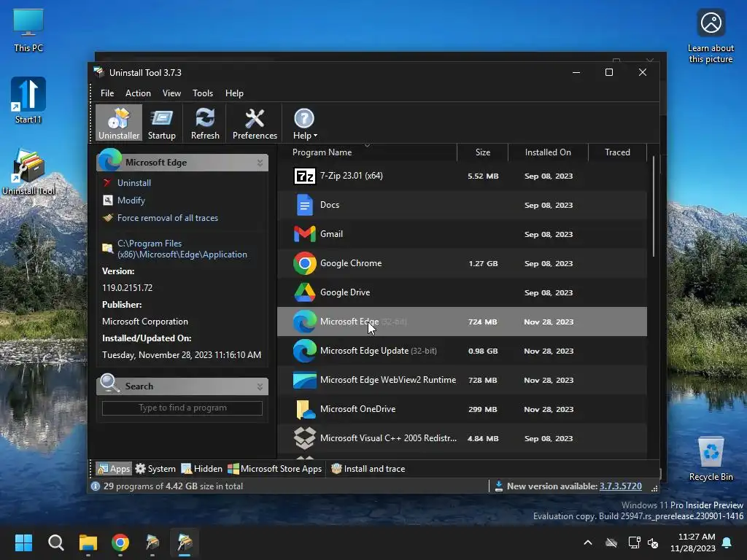
Task: Select the Microsoft OneDrive icon
Action: [306, 409]
